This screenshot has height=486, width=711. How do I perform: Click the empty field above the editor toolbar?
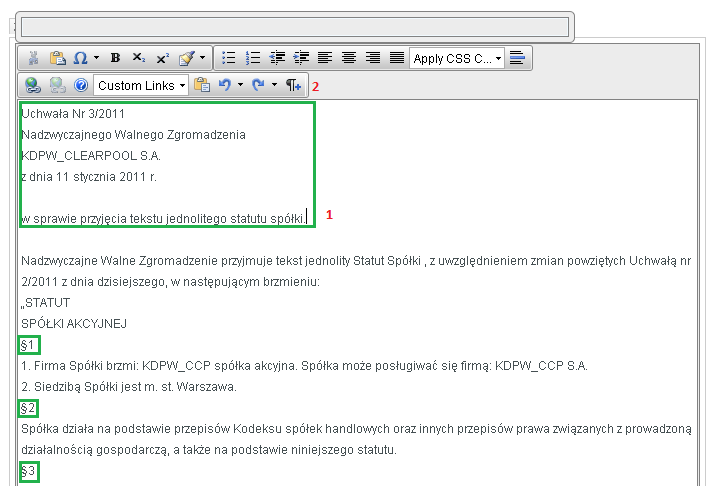coord(295,27)
